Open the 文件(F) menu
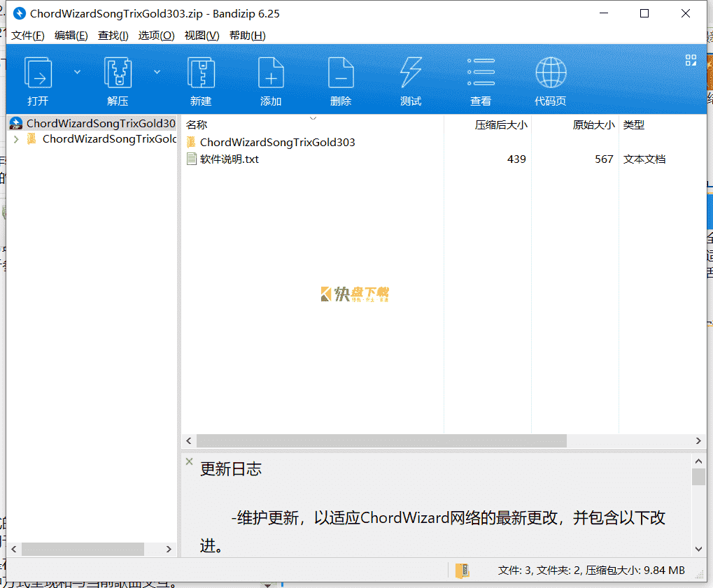This screenshot has height=588, width=713. pyautogui.click(x=28, y=36)
